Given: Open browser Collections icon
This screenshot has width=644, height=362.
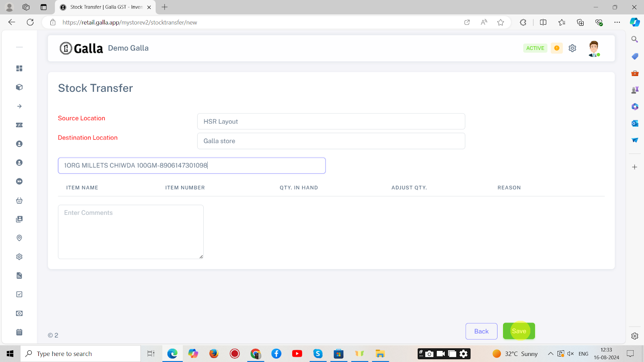Looking at the screenshot, I should click(x=580, y=23).
